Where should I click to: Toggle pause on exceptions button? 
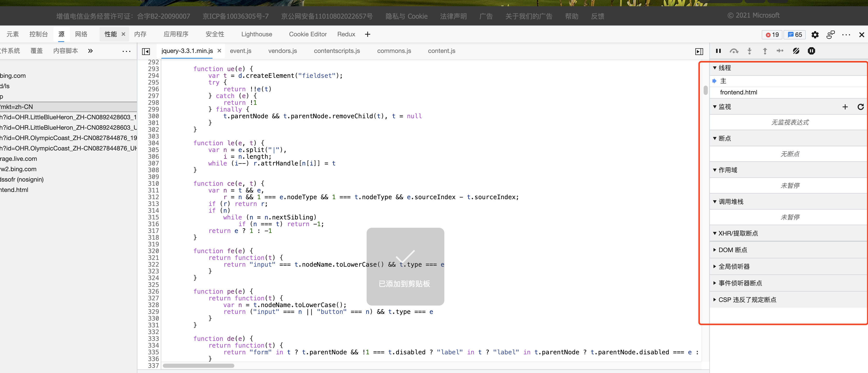(x=811, y=51)
